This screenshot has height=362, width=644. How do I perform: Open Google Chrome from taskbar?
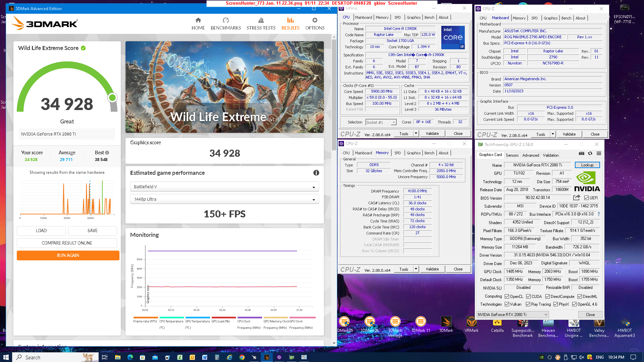(242, 357)
